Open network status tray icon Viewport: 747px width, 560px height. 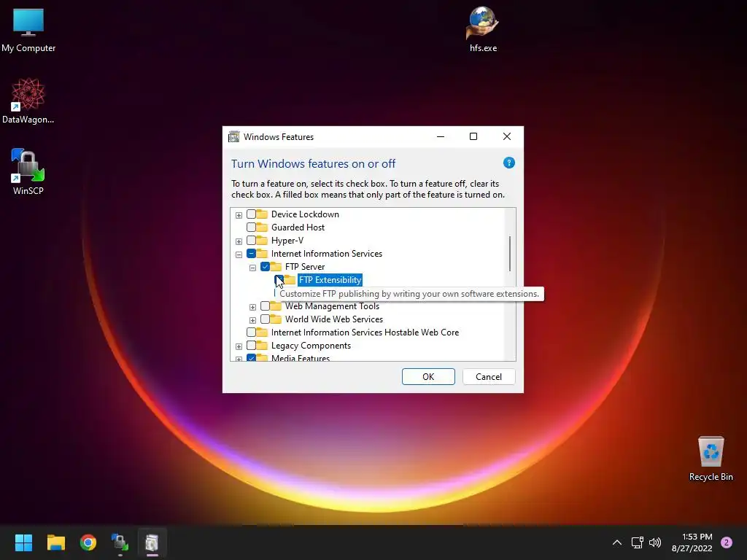point(637,542)
